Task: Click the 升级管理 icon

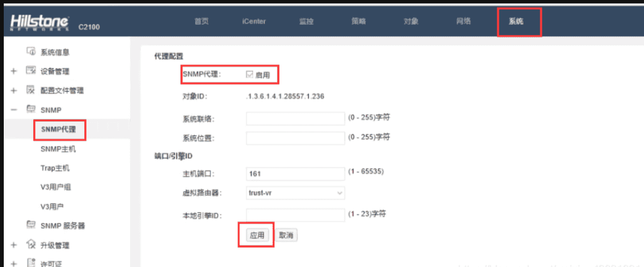Action: 31,245
